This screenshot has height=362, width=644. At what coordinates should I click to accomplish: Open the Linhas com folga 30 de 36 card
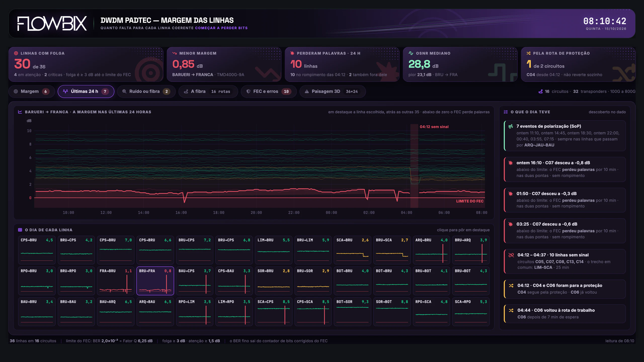[86, 64]
